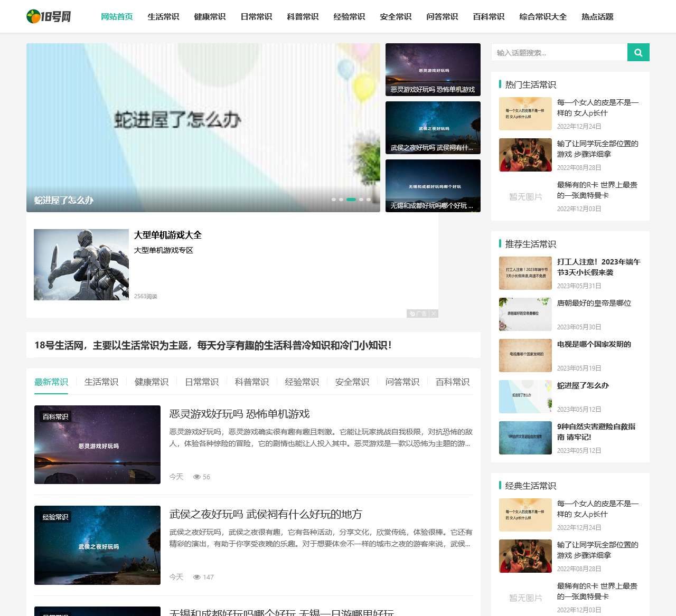
Task: Click the 武侯之夜好玩吗 article list thumbnail
Action: coord(97,545)
